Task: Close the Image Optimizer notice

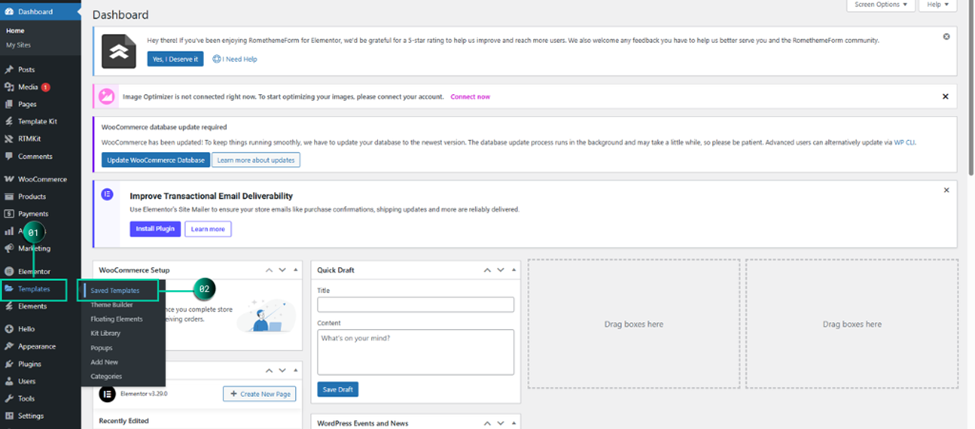Action: (x=945, y=96)
